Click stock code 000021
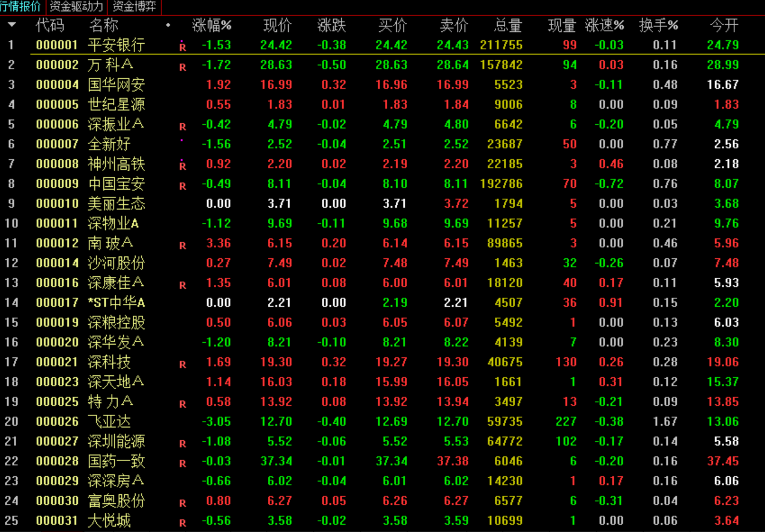Screen dimensions: 765x532 point(57,362)
